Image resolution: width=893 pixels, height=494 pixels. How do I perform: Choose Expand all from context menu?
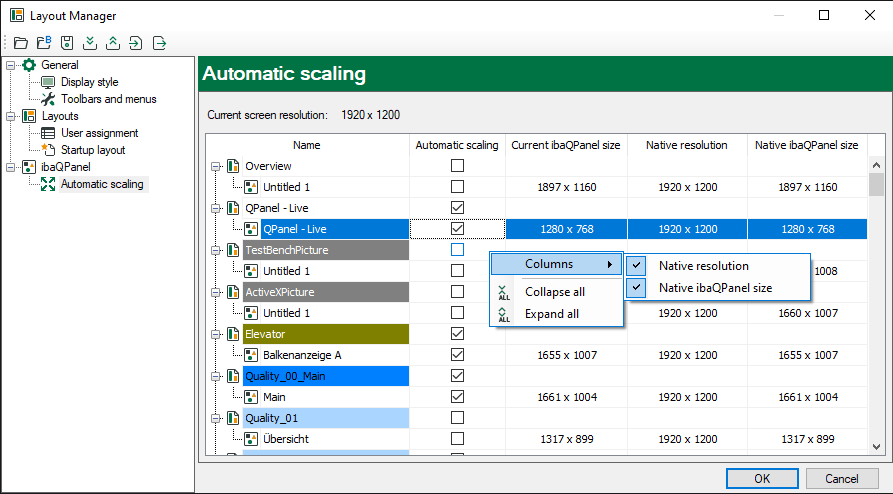(551, 314)
